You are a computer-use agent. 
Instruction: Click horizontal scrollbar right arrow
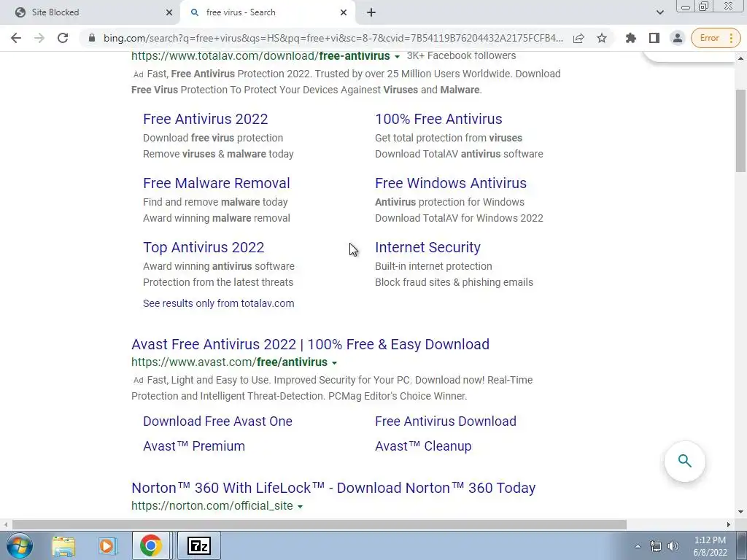tap(729, 524)
